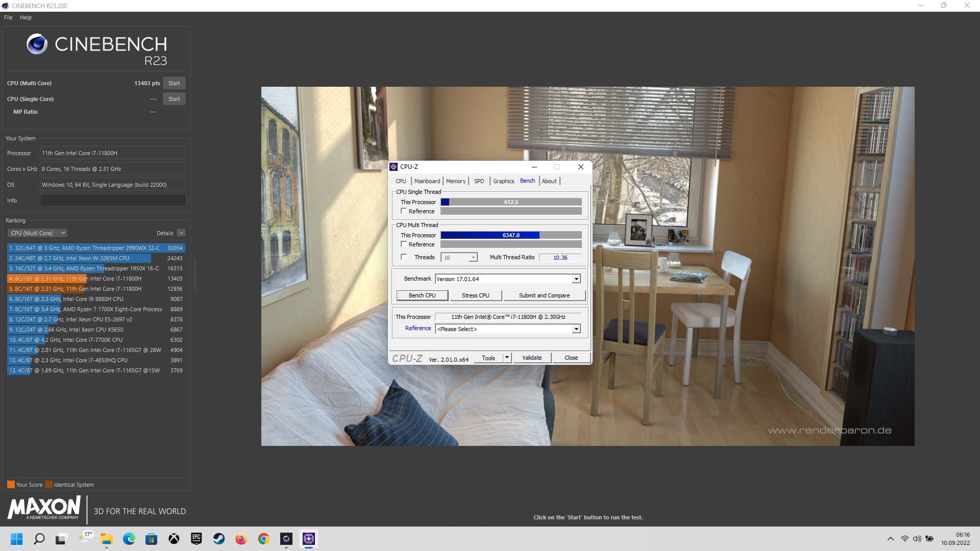This screenshot has width=980, height=551.
Task: Switch to CPU-Z taskbar icon
Action: click(x=309, y=539)
